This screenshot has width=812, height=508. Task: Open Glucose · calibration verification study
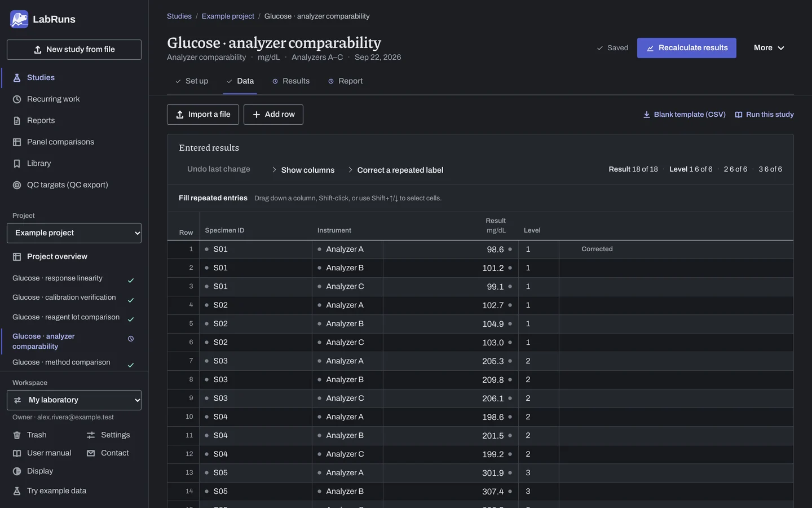click(x=73, y=297)
